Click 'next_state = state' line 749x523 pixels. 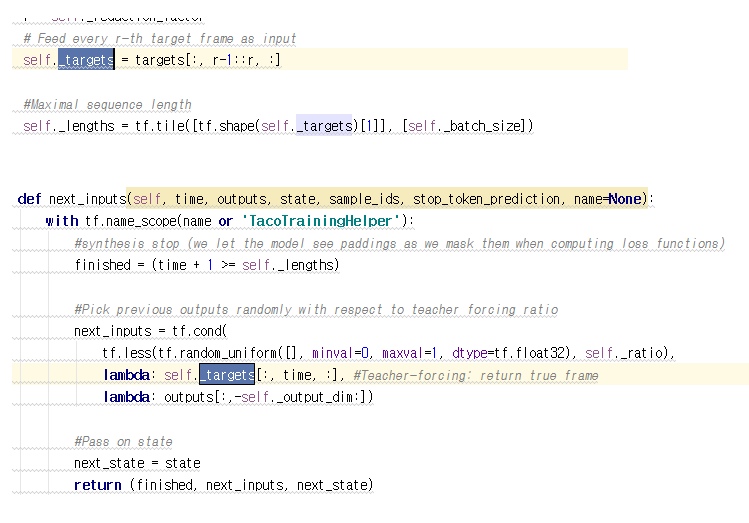point(137,463)
